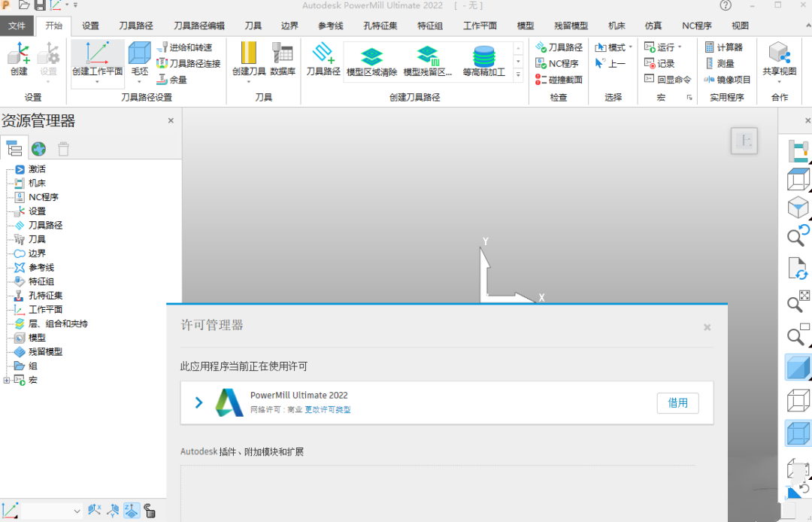Select 模型区域清除 strategy
The width and height of the screenshot is (812, 522).
[372, 62]
